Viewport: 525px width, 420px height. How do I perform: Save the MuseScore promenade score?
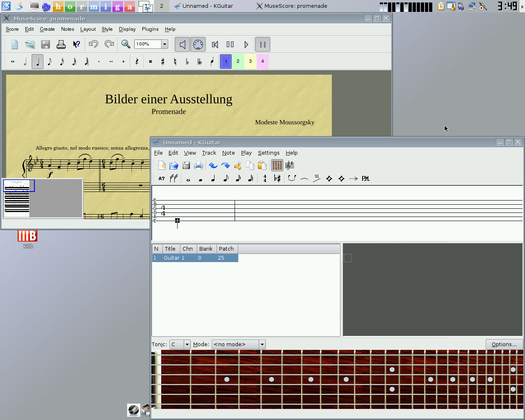coord(46,44)
